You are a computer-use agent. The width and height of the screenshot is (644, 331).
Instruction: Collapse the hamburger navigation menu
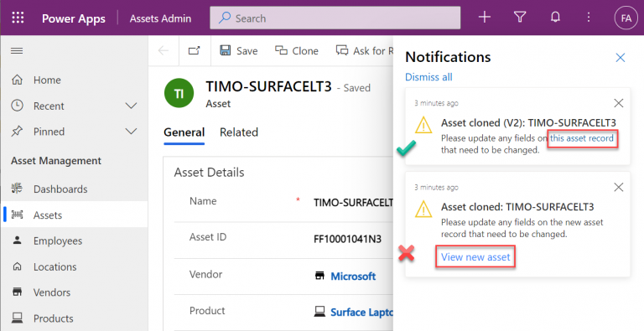coord(17,51)
